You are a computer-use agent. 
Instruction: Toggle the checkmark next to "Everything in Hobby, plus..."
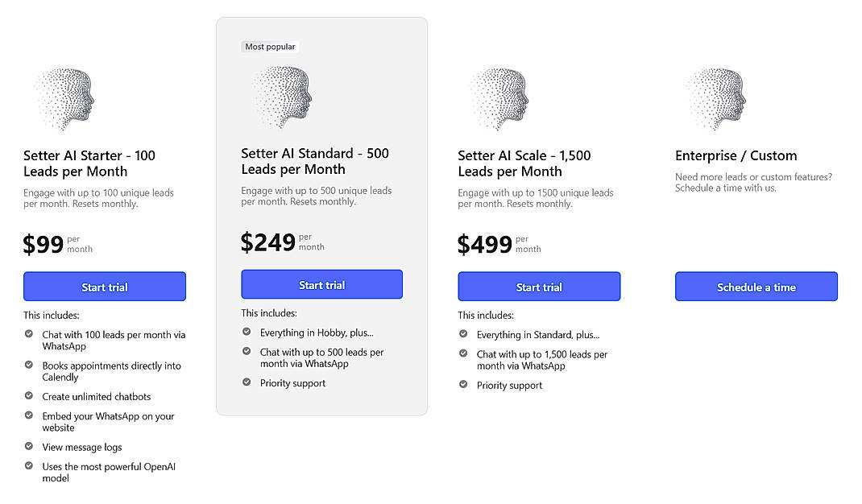pyautogui.click(x=246, y=332)
